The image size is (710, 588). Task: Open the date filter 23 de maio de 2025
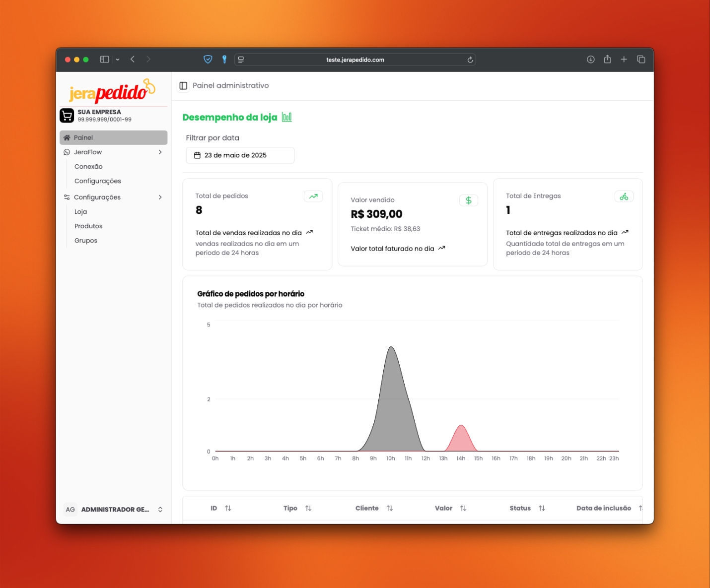click(x=240, y=155)
